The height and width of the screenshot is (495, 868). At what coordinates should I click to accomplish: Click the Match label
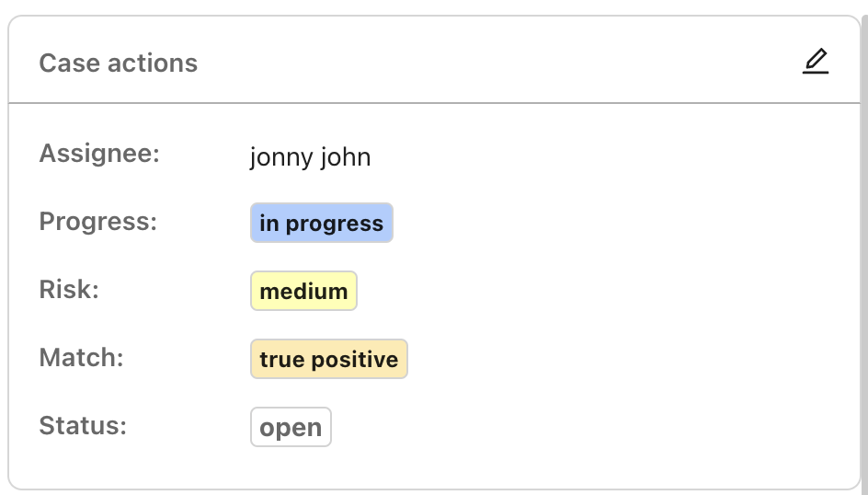pyautogui.click(x=81, y=357)
